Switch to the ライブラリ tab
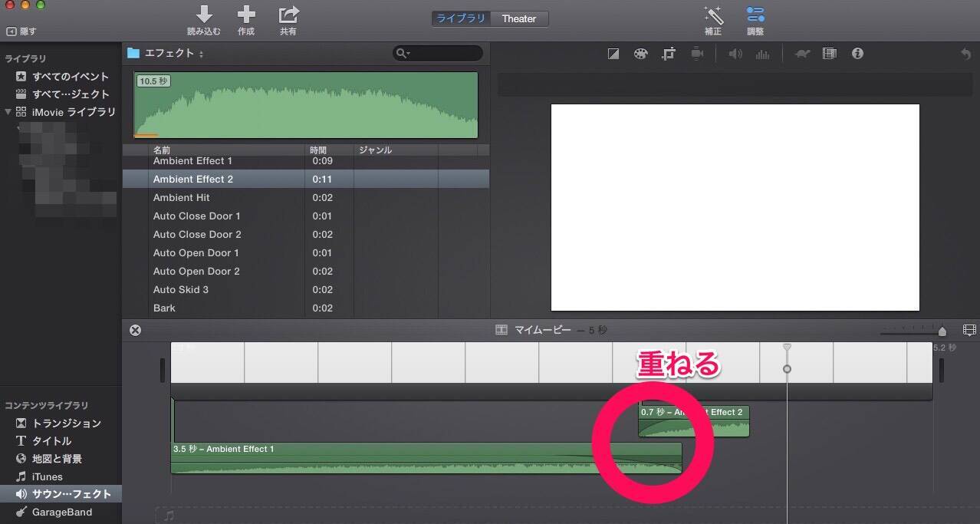Viewport: 980px width, 524px height. [462, 18]
